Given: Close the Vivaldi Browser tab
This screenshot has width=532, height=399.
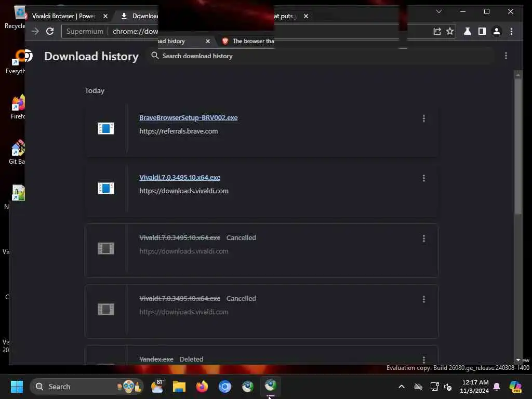Looking at the screenshot, I should point(105,16).
